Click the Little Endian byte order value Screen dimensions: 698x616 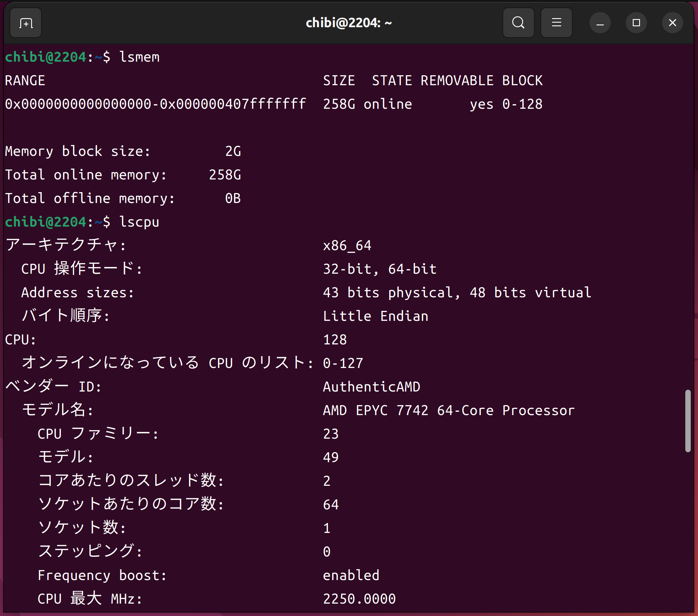pyautogui.click(x=375, y=316)
